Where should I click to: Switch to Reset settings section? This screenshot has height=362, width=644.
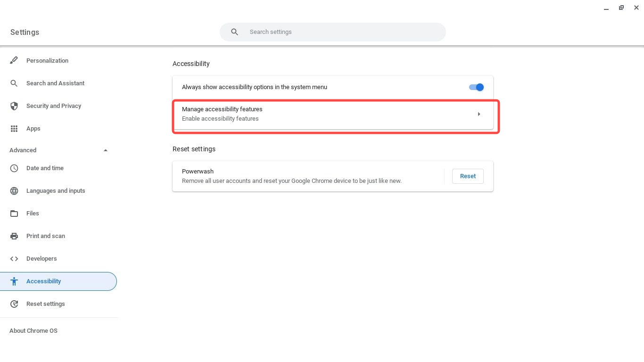click(x=45, y=304)
